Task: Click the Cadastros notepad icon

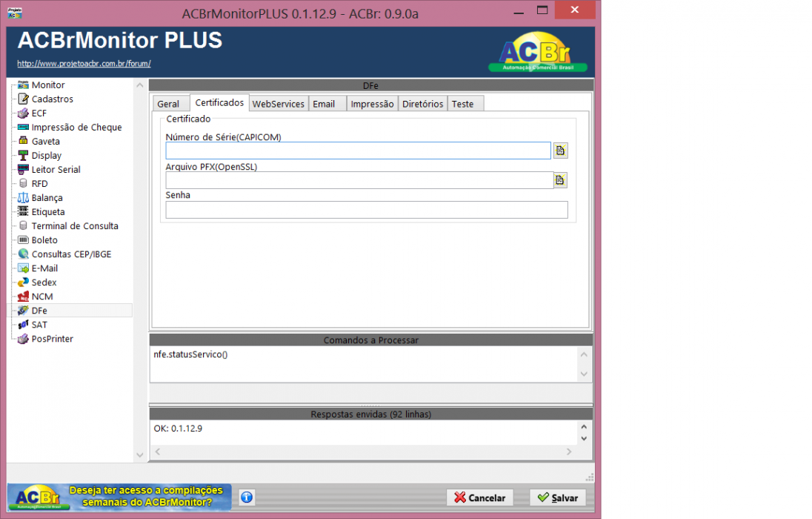Action: (x=23, y=99)
